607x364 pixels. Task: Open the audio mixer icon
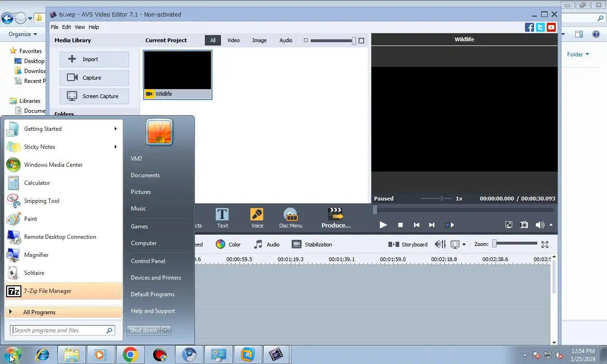(x=440, y=245)
